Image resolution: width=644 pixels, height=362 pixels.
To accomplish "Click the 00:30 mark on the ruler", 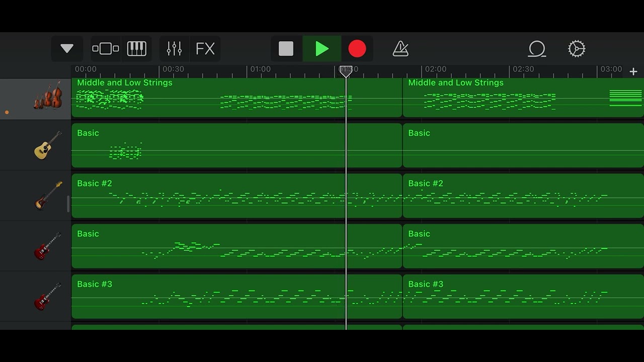I will pos(173,69).
